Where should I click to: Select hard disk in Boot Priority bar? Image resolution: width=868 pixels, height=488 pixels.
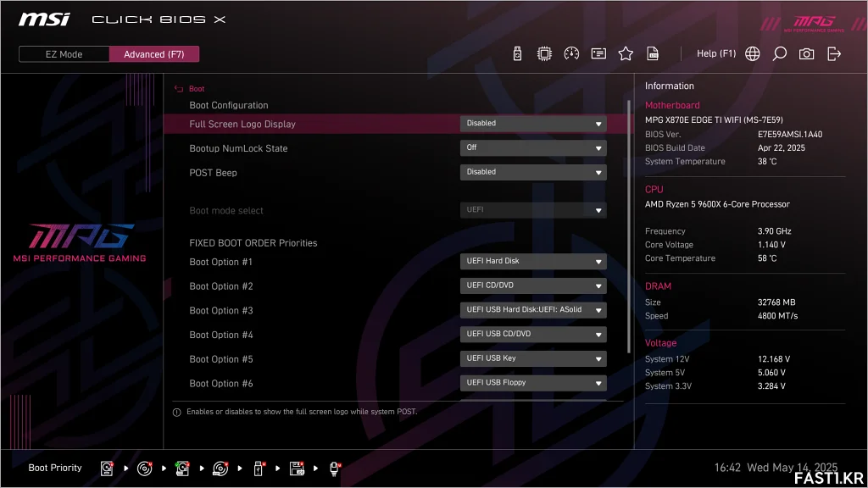pyautogui.click(x=107, y=469)
